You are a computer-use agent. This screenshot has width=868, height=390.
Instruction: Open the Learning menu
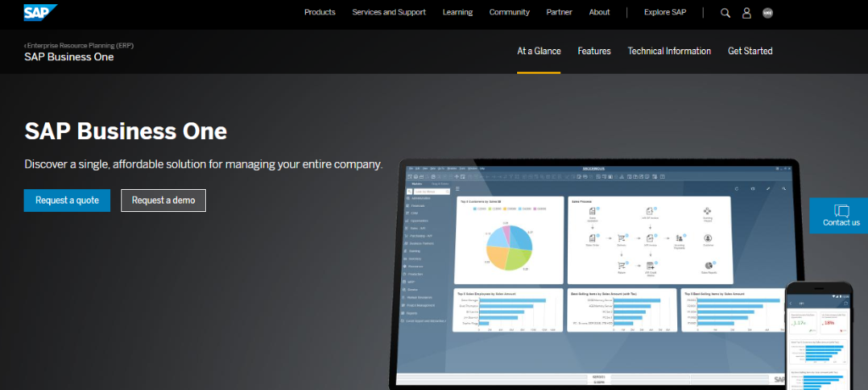pos(458,12)
